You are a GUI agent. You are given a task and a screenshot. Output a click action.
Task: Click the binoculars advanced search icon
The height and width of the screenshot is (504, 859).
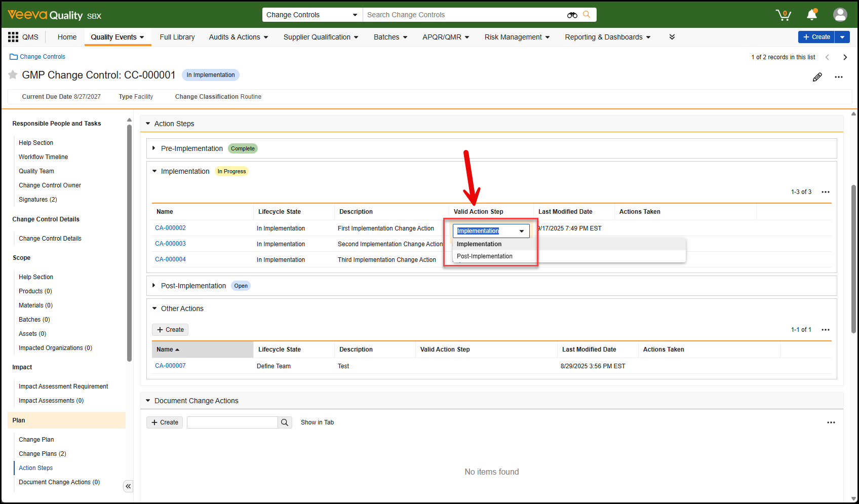[x=572, y=15]
